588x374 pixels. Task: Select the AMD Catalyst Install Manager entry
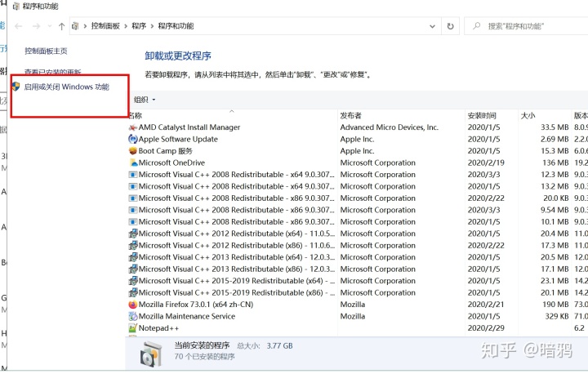[x=189, y=127]
